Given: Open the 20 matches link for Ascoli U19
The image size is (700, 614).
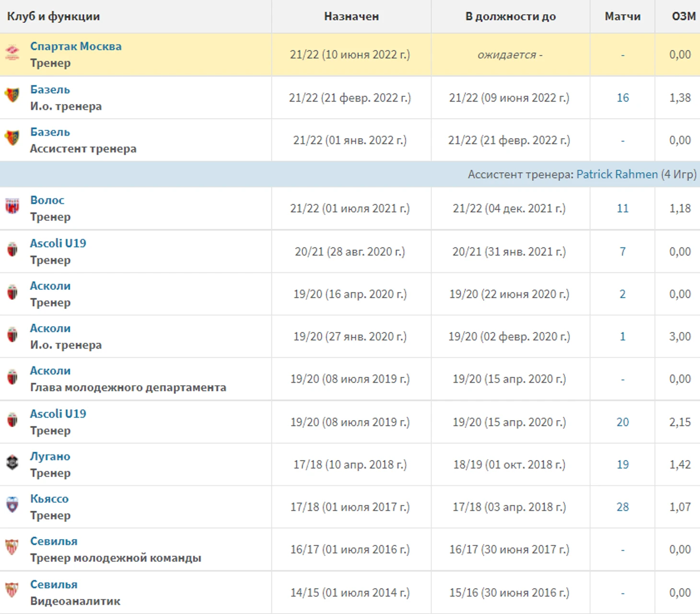Looking at the screenshot, I should point(622,422).
